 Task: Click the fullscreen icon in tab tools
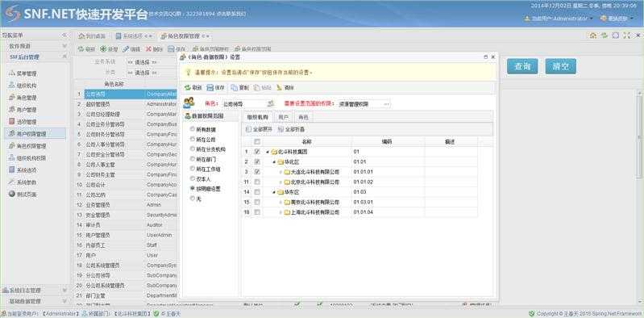tap(626, 36)
